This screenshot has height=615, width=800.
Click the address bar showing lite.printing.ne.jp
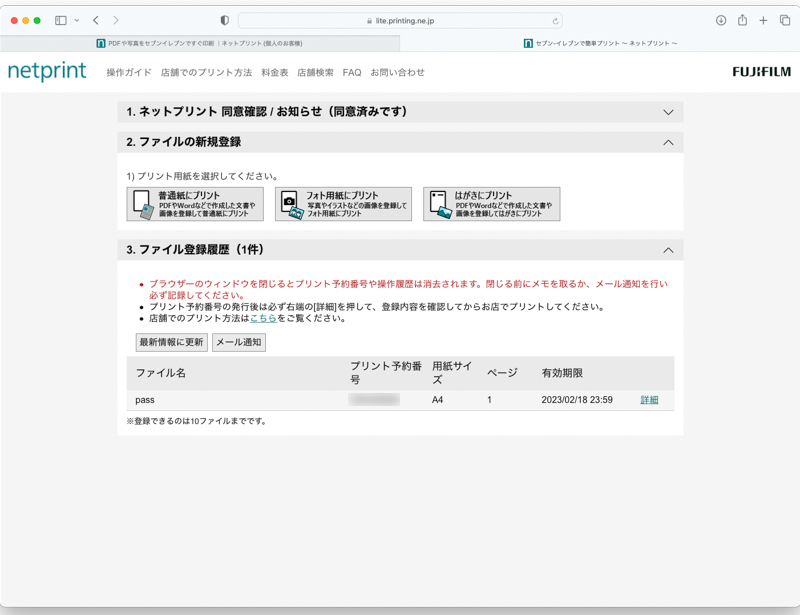click(x=400, y=18)
